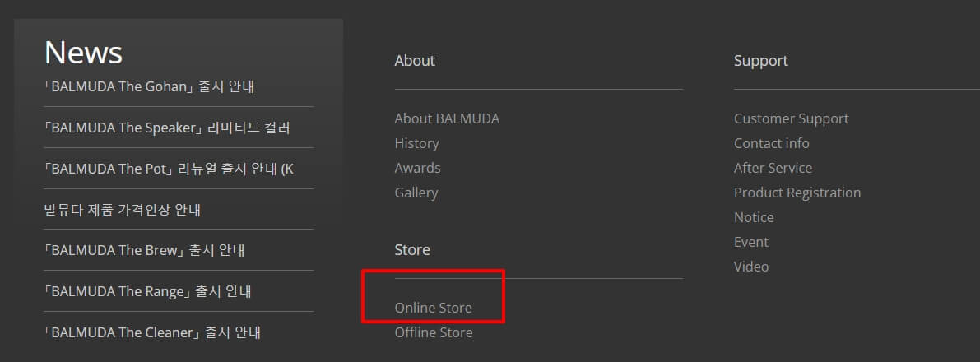Open the BALMUDA The Gohan launch news

pos(149,86)
